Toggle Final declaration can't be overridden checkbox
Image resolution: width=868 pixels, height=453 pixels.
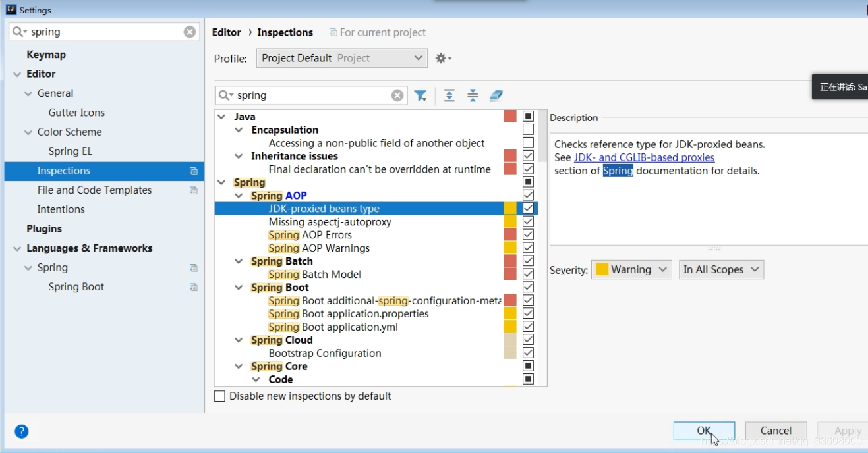[528, 169]
